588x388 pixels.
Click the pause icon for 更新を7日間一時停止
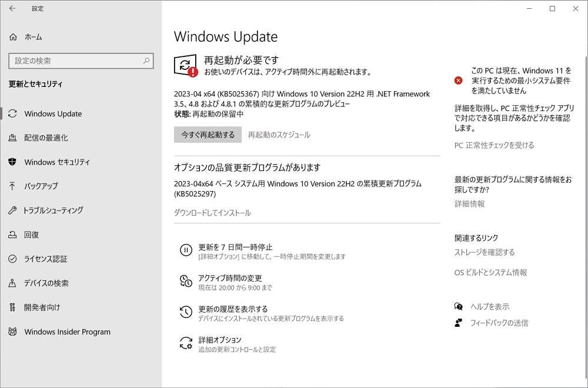pyautogui.click(x=186, y=250)
